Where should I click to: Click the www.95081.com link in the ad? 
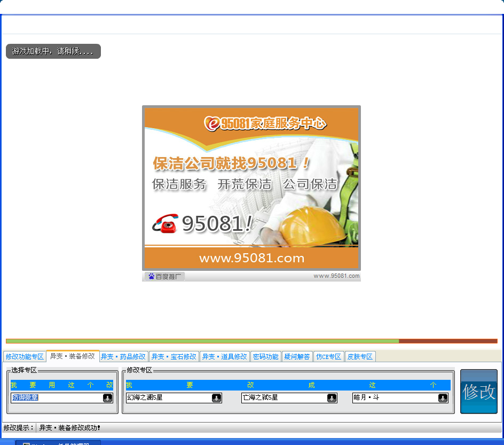pos(251,258)
